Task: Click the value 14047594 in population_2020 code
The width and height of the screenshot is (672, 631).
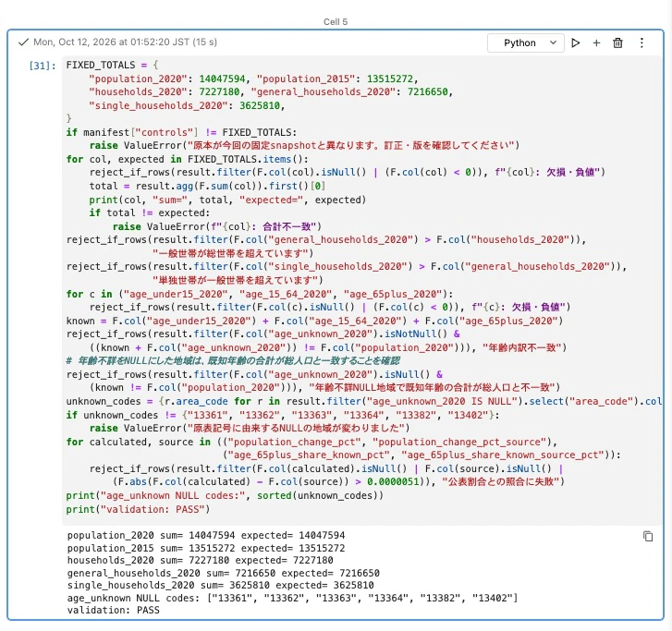Action: pos(222,79)
